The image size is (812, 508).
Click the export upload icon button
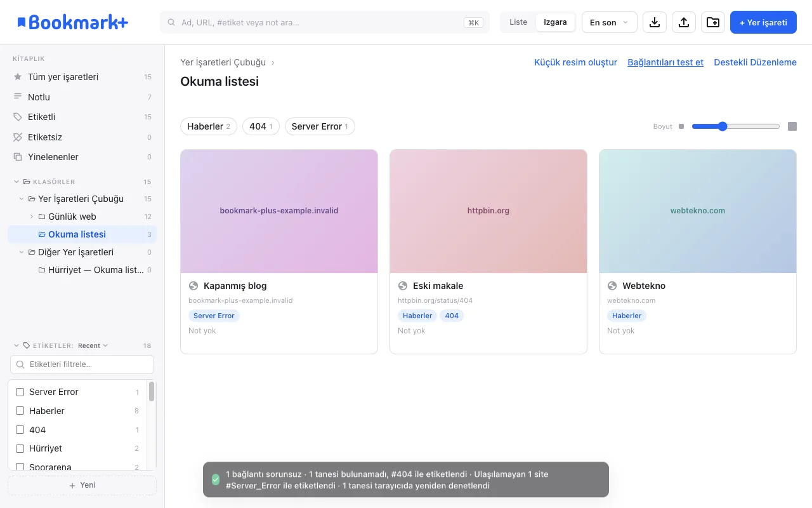(684, 22)
